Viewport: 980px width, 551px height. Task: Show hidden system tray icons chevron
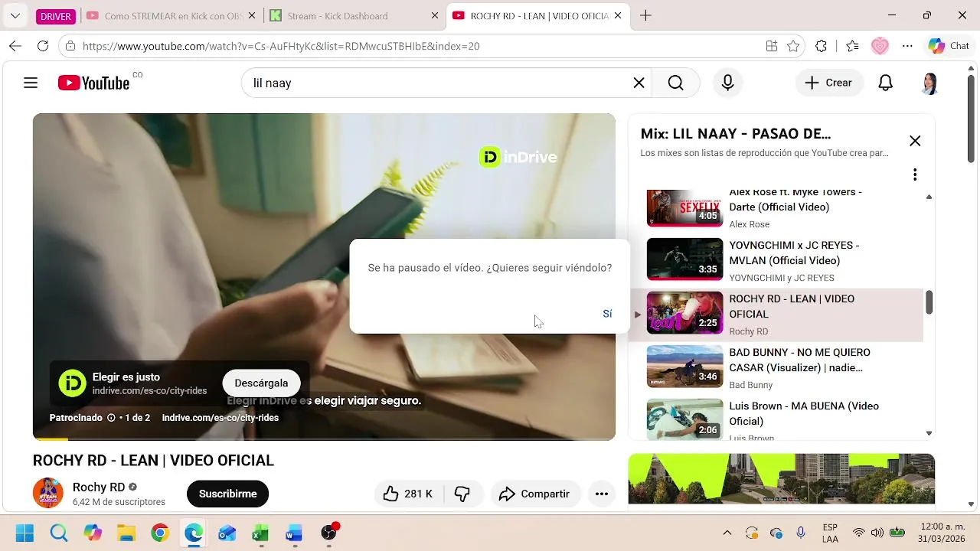(x=727, y=533)
